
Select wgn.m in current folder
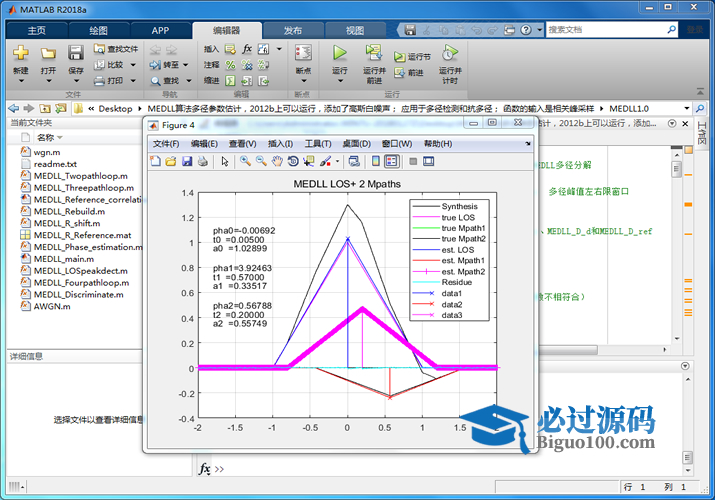47,152
